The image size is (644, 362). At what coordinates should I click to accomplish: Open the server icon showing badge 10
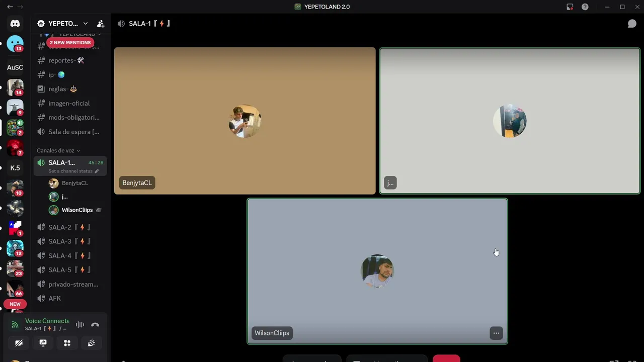pyautogui.click(x=15, y=188)
